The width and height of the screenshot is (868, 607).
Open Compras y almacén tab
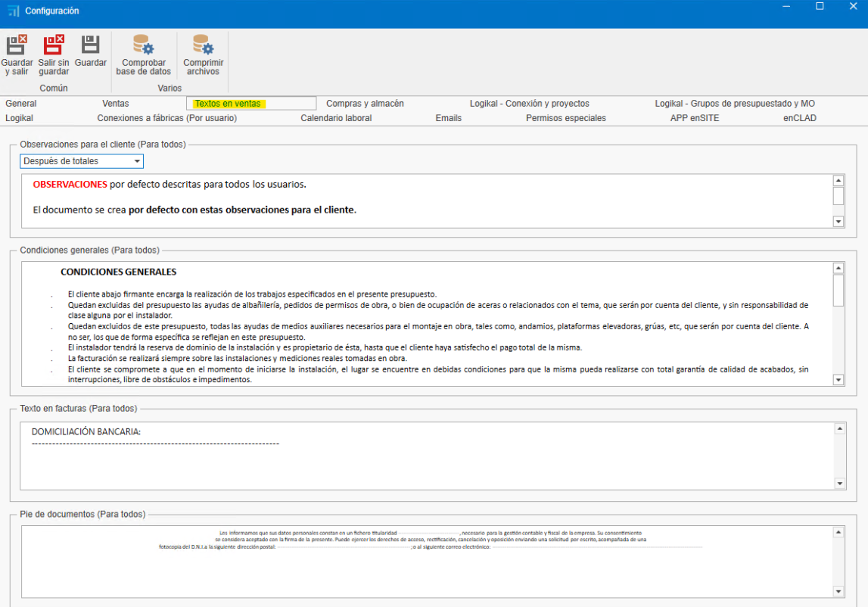coord(365,104)
